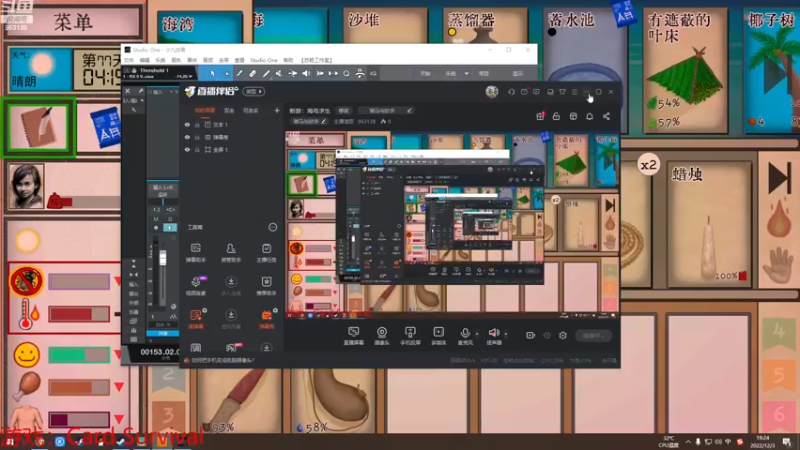Click the start streaming button at bottom right
This screenshot has height=450, width=800.
pyautogui.click(x=593, y=335)
